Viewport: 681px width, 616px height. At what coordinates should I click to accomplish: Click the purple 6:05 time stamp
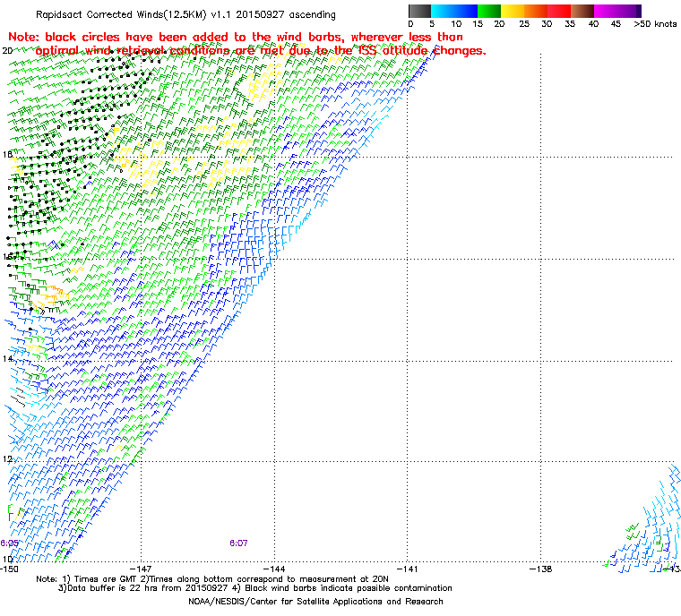click(9, 543)
